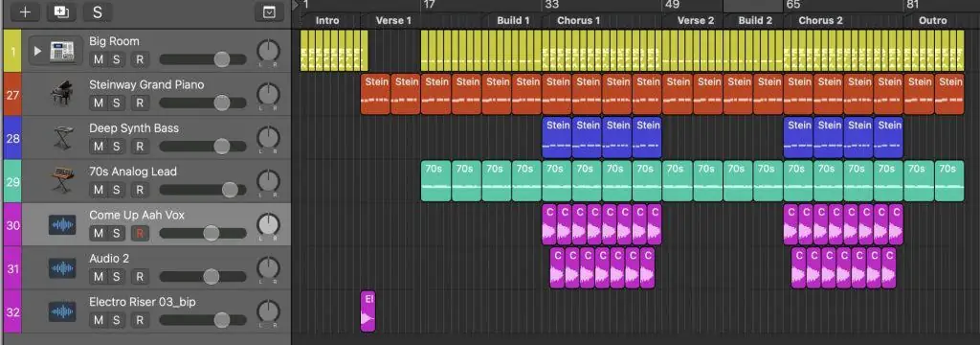Click the 70s Analog Lead pan knob
The height and width of the screenshot is (345, 980).
(x=268, y=181)
